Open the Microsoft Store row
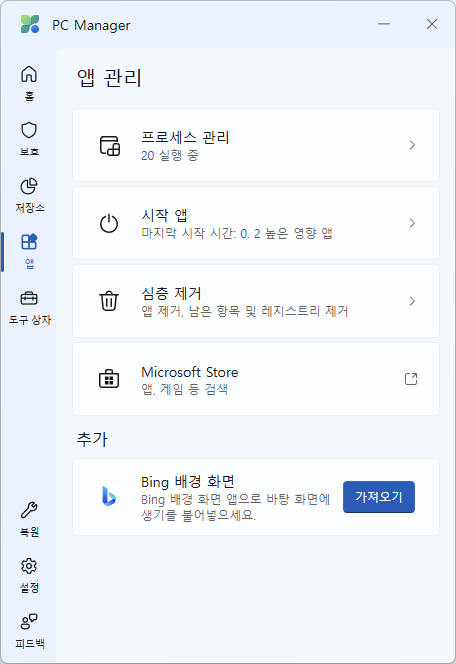This screenshot has width=456, height=664. click(x=256, y=379)
